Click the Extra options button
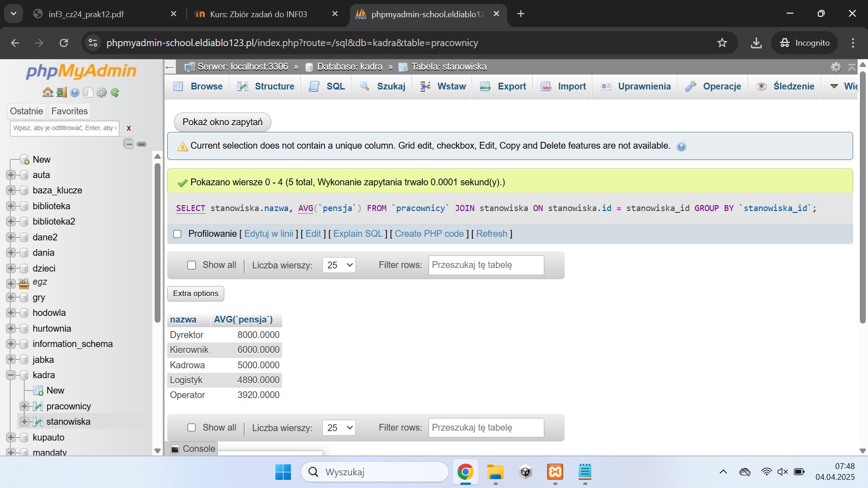The width and height of the screenshot is (868, 488). click(x=196, y=294)
